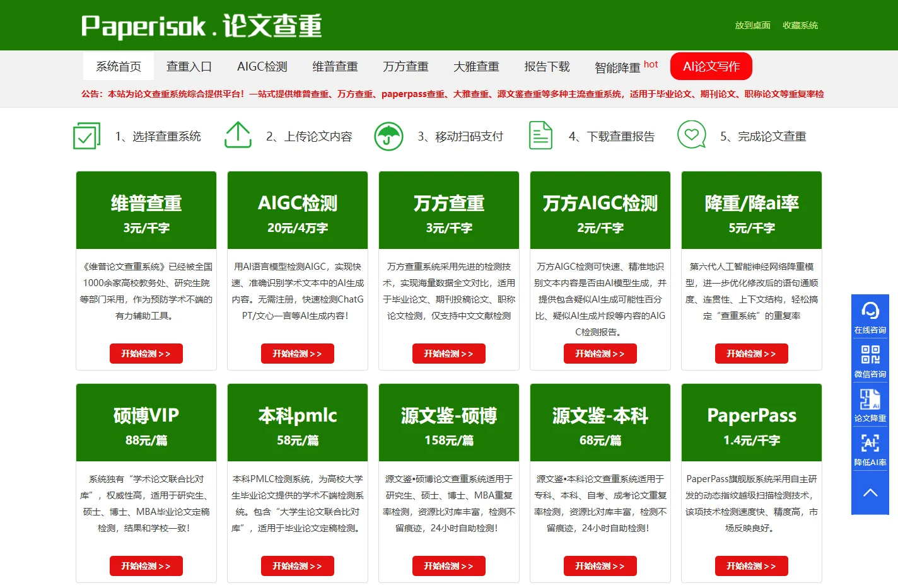The width and height of the screenshot is (898, 588).
Task: Click 硕博VIP 88元/篇 card header
Action: (146, 423)
